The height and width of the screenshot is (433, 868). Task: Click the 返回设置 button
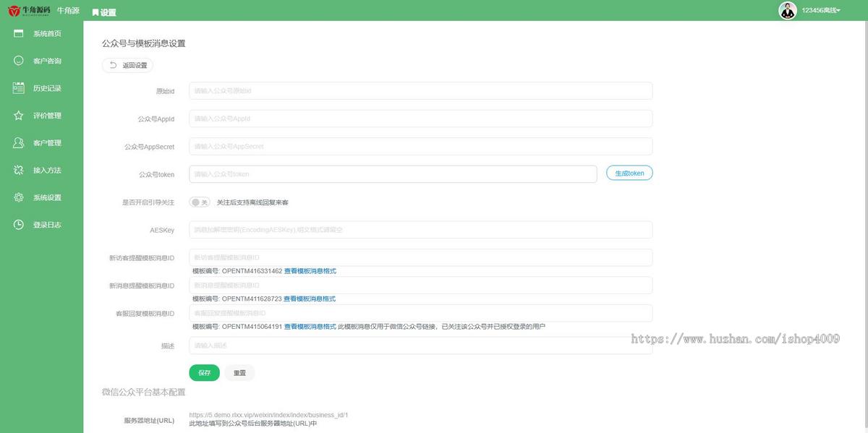pyautogui.click(x=128, y=65)
